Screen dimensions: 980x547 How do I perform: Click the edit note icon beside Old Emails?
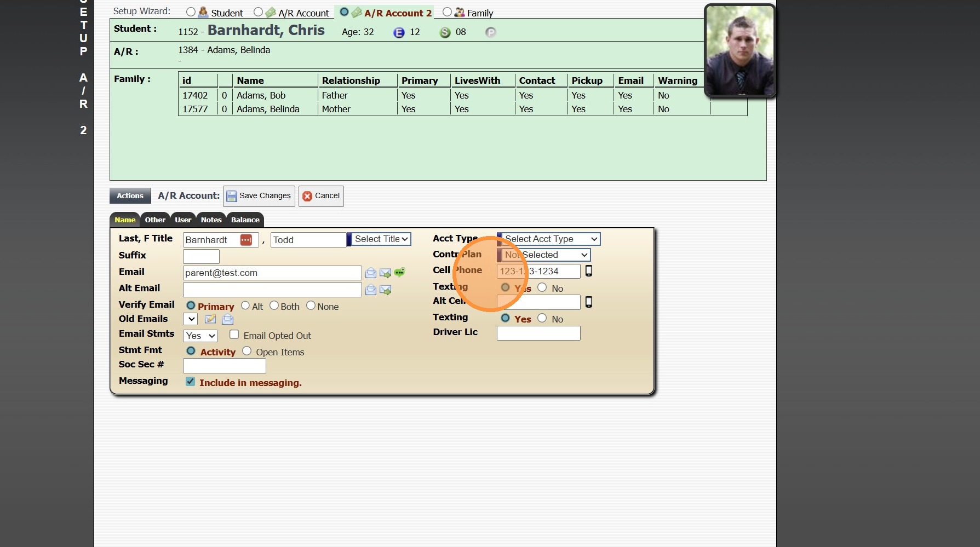[210, 319]
